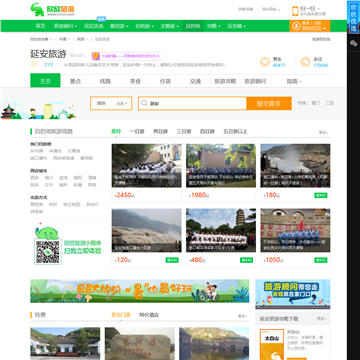Select the 一日游 route filter tab
This screenshot has height=360, width=360.
click(x=137, y=132)
